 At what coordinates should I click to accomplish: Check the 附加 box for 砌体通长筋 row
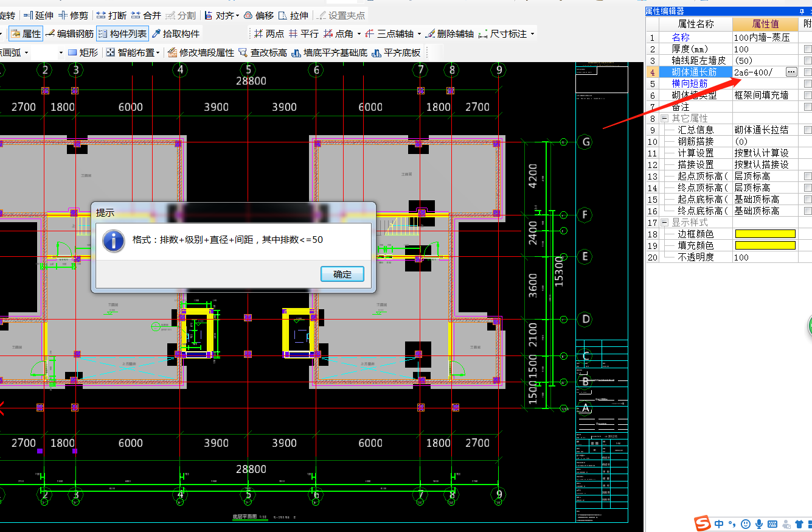(807, 72)
